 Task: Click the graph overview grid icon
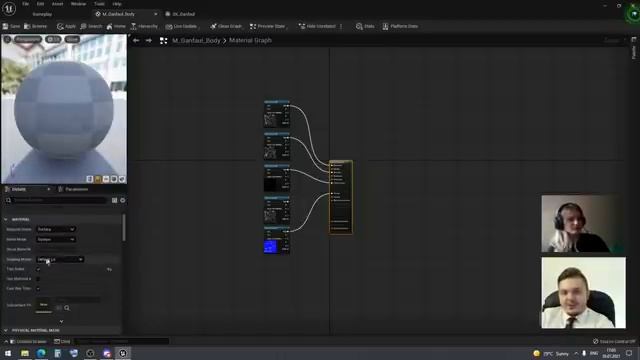coord(163,40)
